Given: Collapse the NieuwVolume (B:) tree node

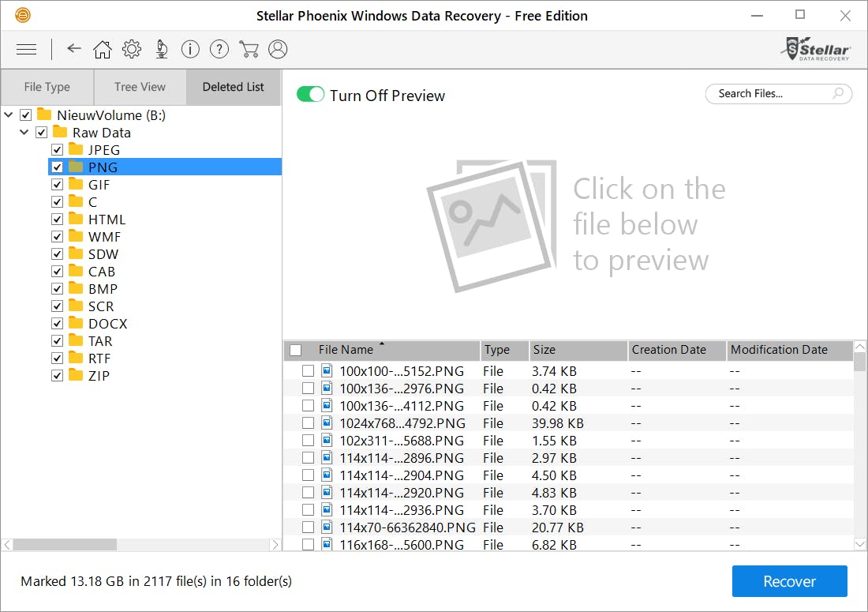Looking at the screenshot, I should 9,115.
